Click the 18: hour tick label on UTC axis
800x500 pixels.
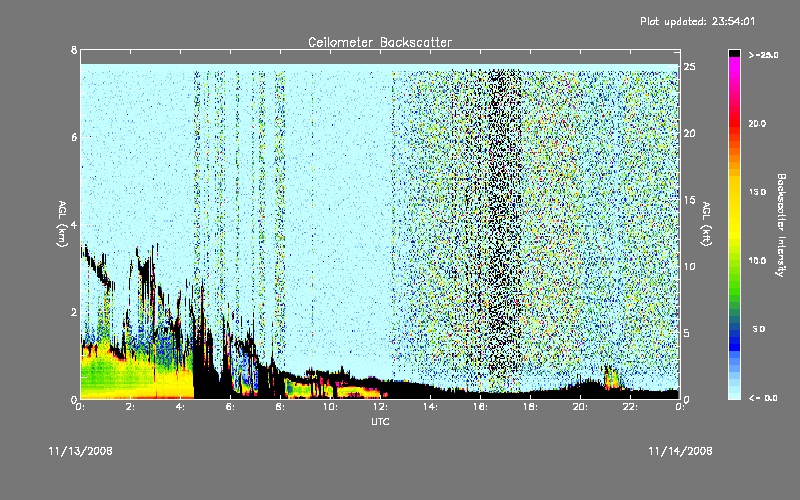(x=530, y=407)
